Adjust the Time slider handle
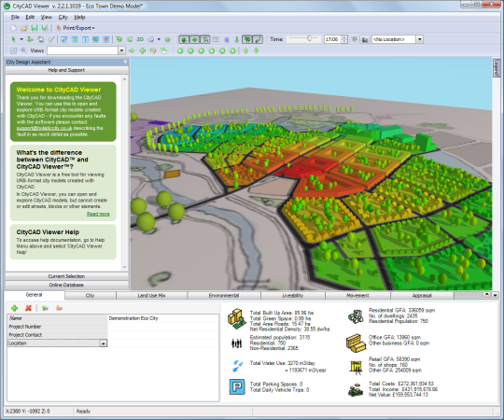 coord(309,38)
